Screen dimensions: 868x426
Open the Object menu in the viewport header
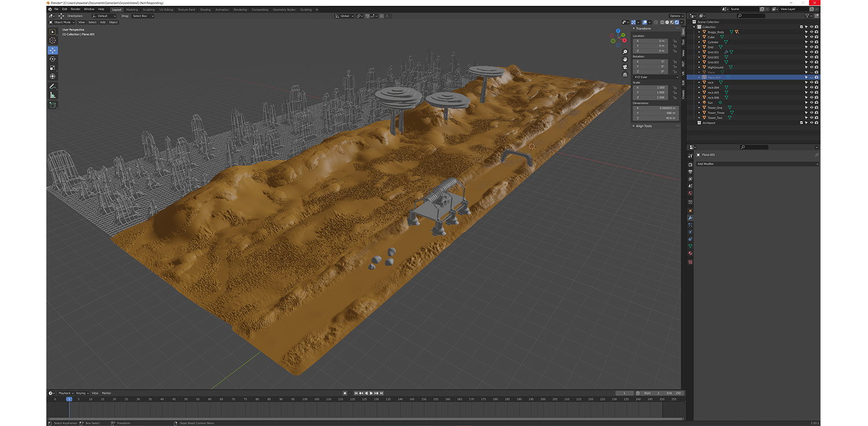113,23
